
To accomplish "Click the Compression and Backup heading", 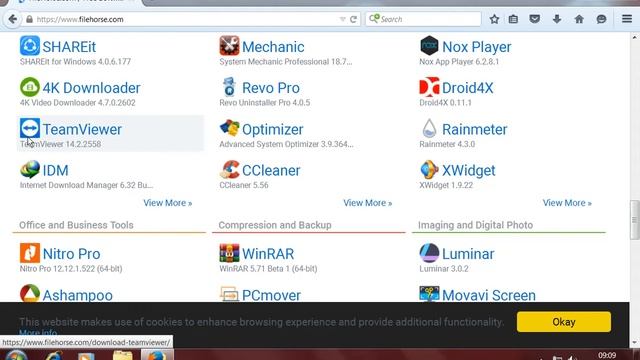I will tap(275, 225).
